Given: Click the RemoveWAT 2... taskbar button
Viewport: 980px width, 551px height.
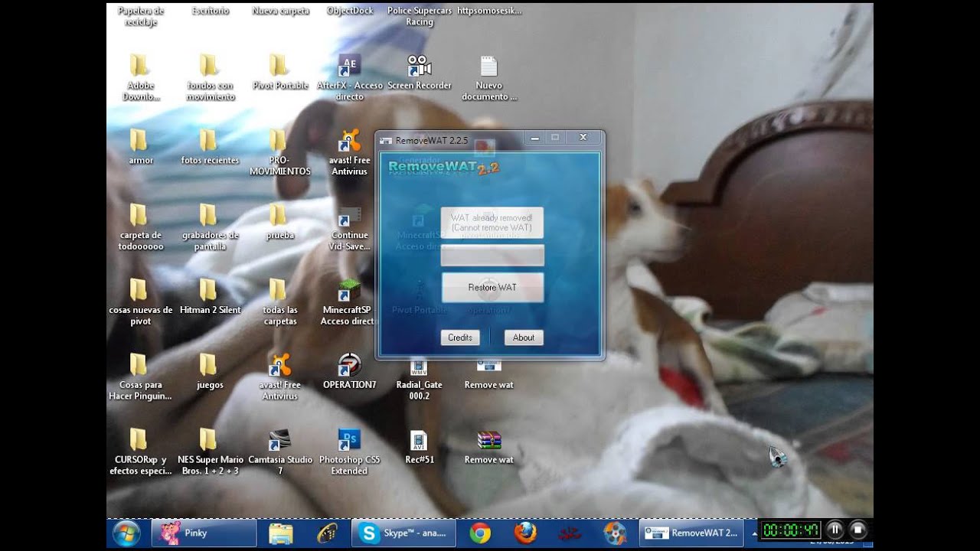Looking at the screenshot, I should 691,533.
